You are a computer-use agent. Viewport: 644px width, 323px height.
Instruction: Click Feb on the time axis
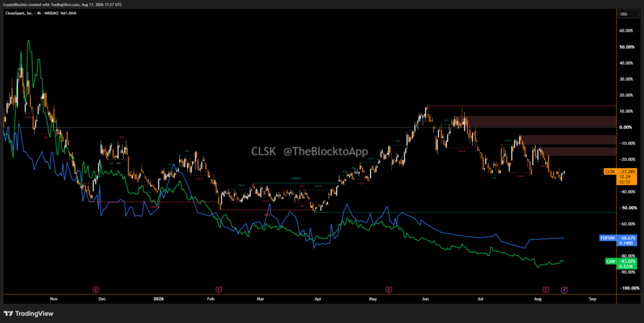[x=211, y=298]
